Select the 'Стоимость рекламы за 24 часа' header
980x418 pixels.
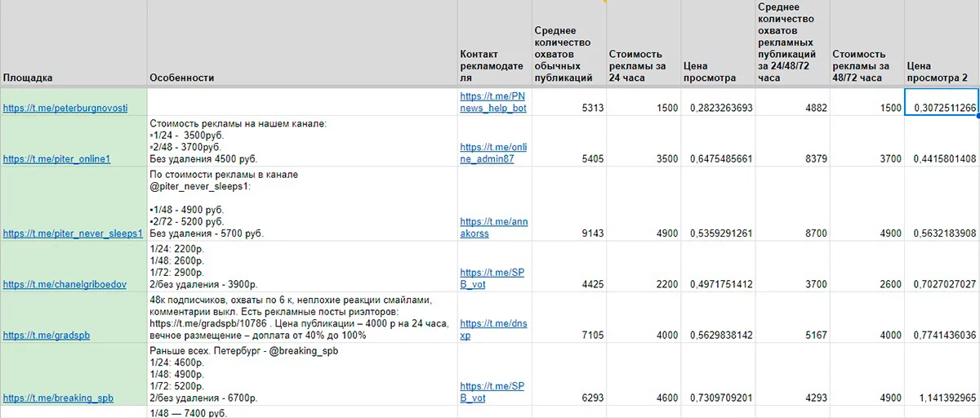coord(642,42)
